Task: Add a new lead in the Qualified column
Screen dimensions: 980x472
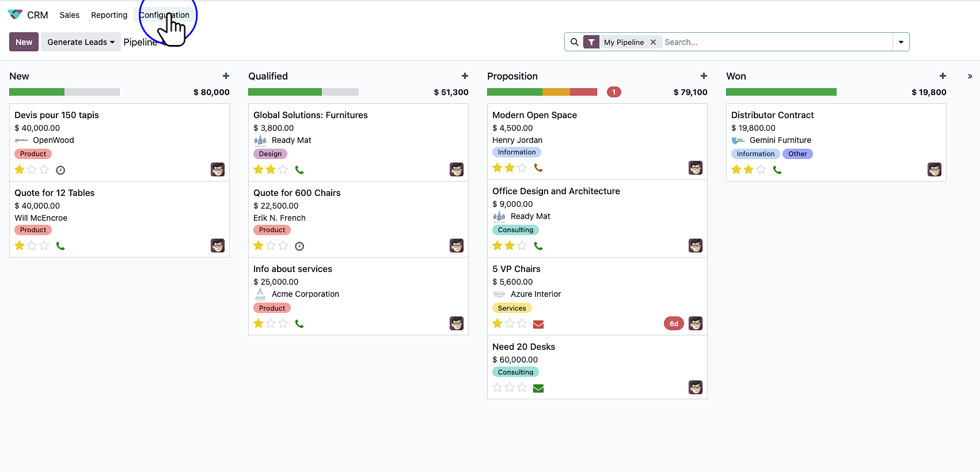Action: [x=465, y=76]
